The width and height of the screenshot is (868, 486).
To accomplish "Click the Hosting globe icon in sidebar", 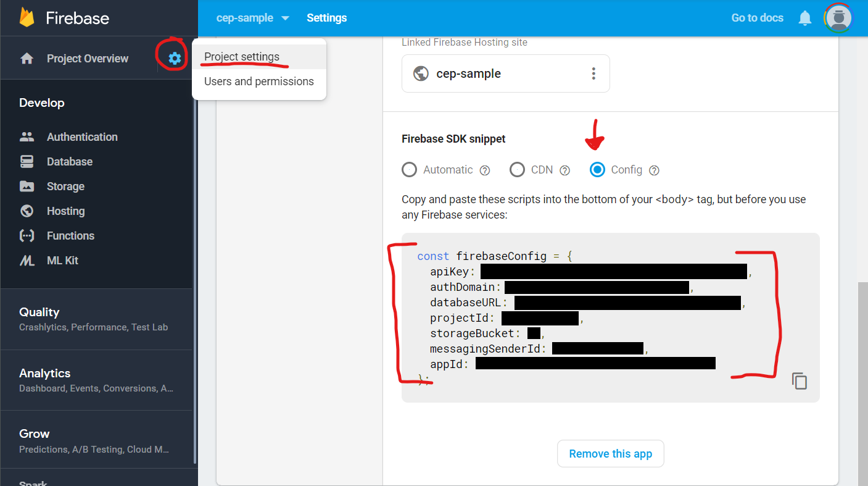I will tap(27, 211).
